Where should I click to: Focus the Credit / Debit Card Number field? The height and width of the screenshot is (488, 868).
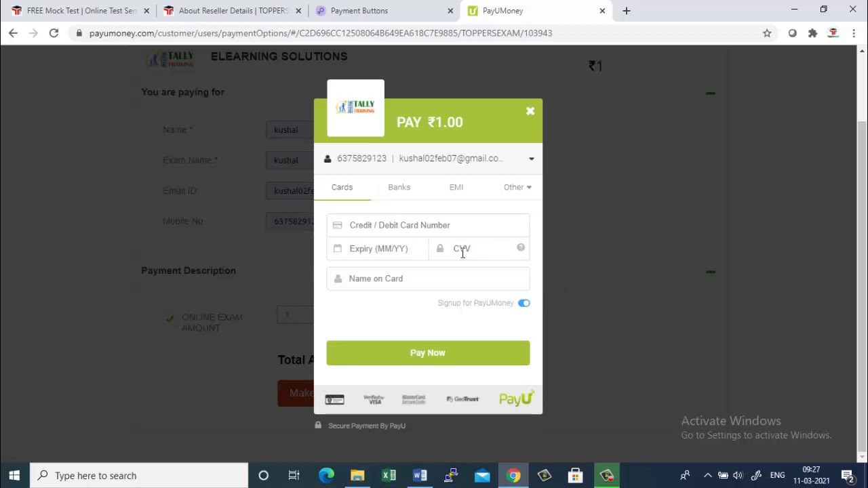click(x=428, y=225)
